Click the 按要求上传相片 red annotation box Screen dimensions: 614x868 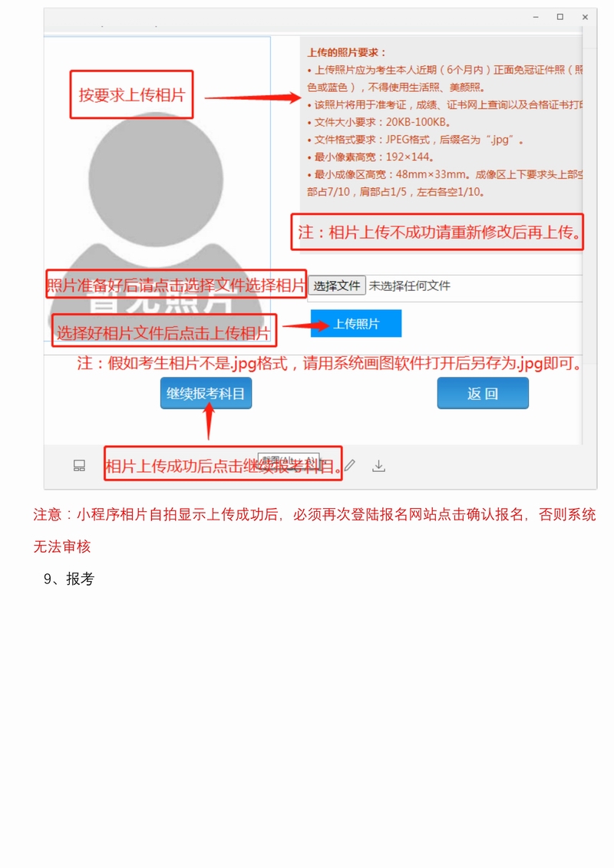click(132, 94)
